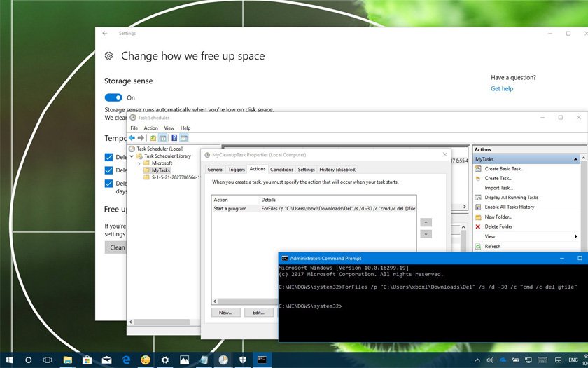Click the red X Delete Folder icon
The height and width of the screenshot is (368, 588).
(478, 226)
